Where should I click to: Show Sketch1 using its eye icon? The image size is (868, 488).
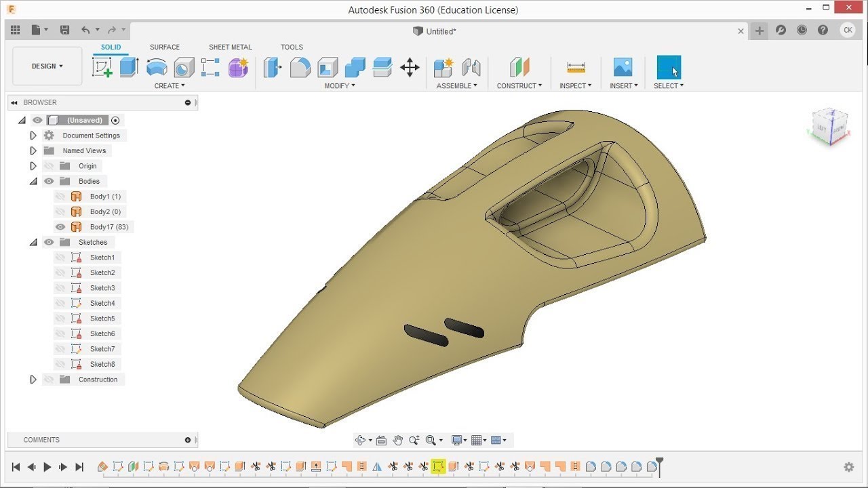click(x=60, y=258)
